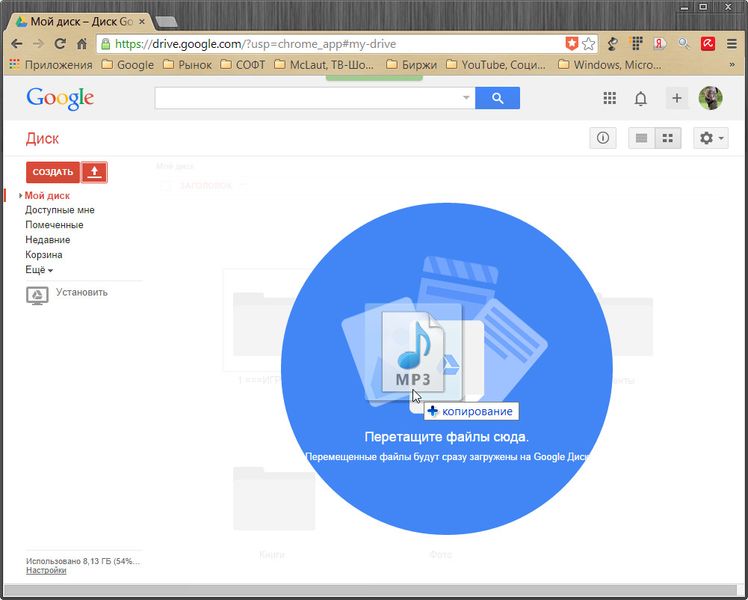Viewport: 748px width, 600px height.
Task: Open the McLaut, ТВ-Шо bookmarks folder
Action: point(324,64)
